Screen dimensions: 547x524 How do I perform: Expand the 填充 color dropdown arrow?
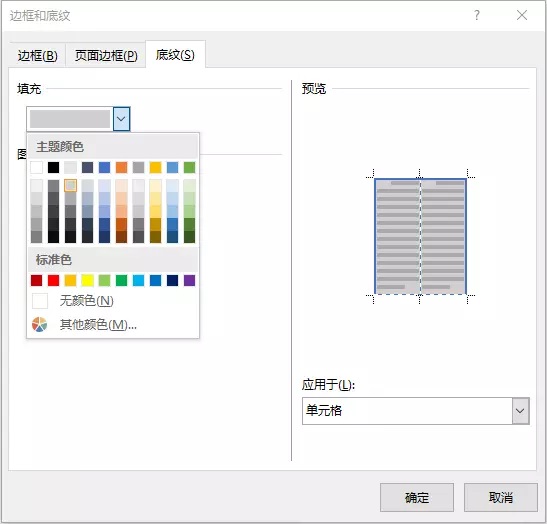(x=121, y=119)
